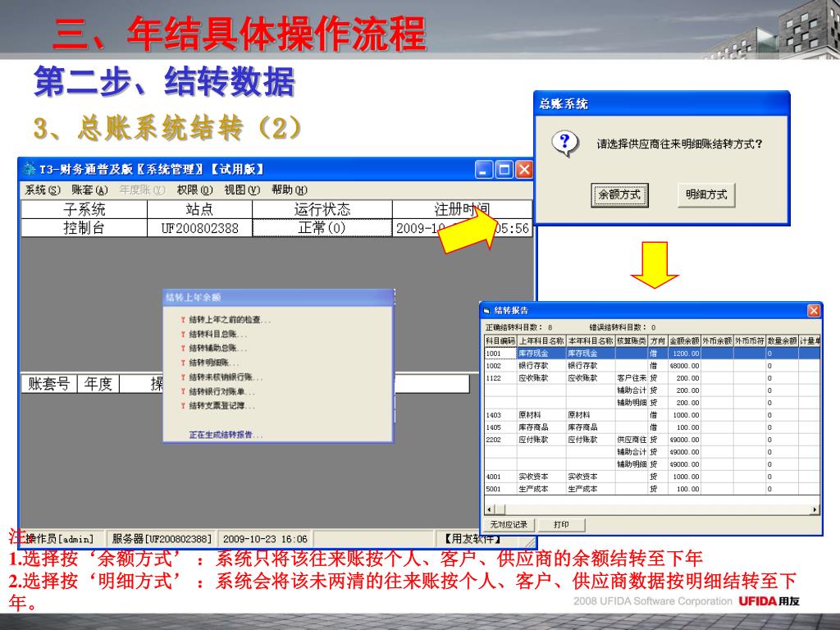
Task: Click right arrow of 结转报告 horizontal scrollbar
Action: click(815, 509)
